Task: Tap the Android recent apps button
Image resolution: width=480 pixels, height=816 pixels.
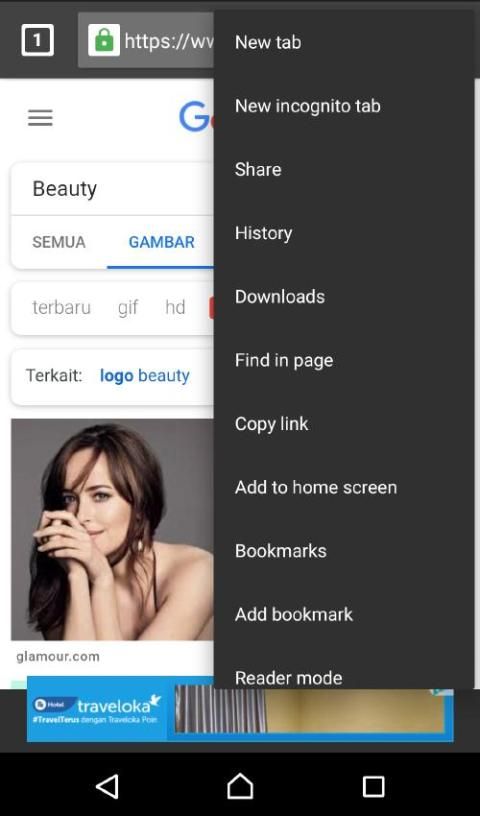Action: [x=373, y=786]
